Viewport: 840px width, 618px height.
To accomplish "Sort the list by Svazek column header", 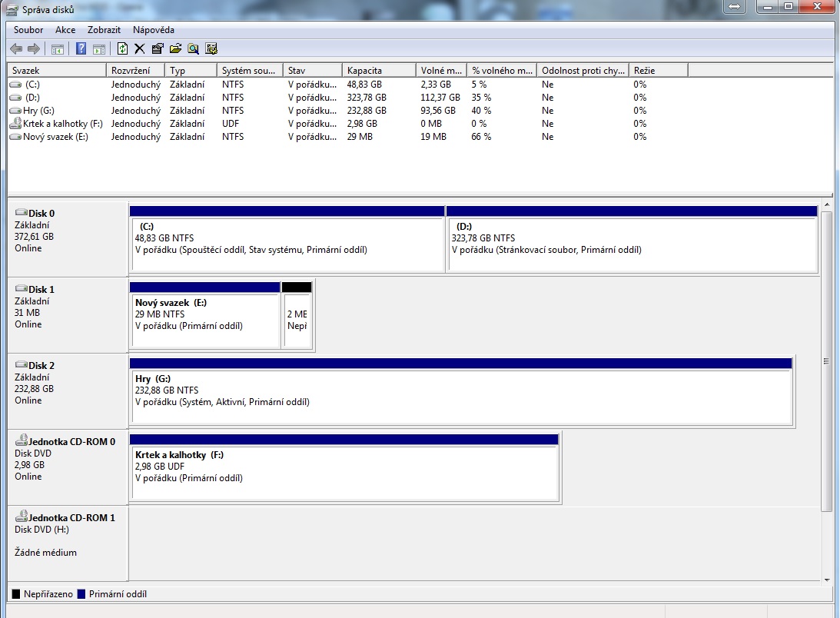I will pyautogui.click(x=56, y=71).
